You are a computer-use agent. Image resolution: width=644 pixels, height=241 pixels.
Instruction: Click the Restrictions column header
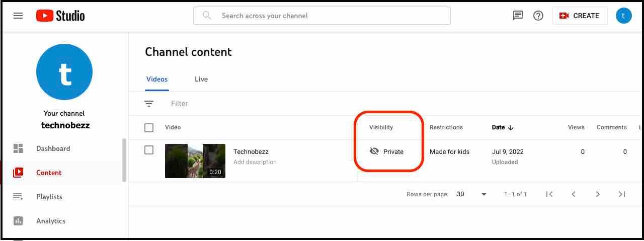tap(446, 127)
